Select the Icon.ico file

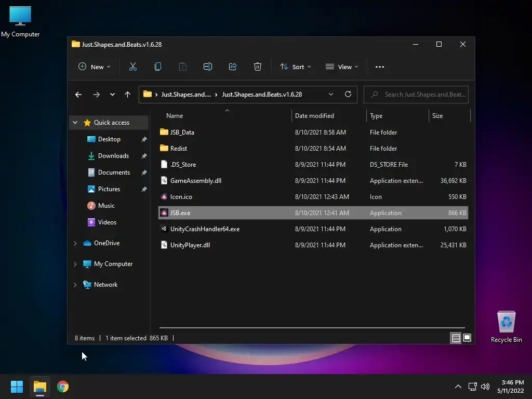[313, 197]
